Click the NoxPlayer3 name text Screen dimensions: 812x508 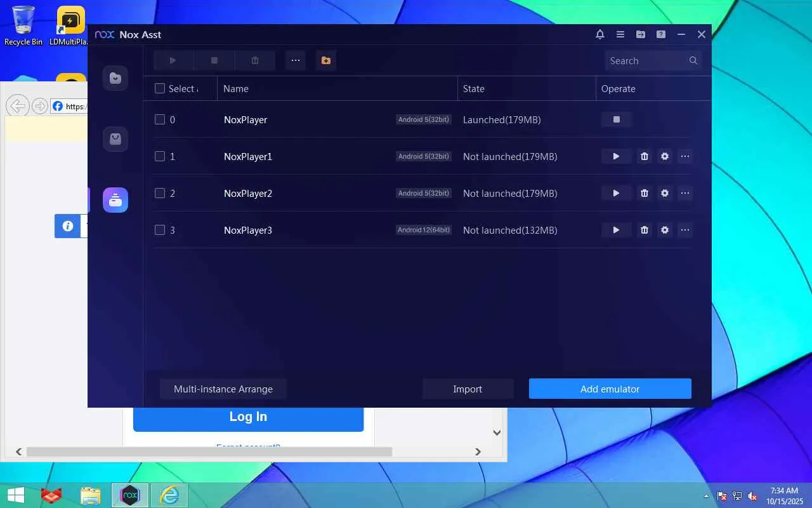(x=248, y=230)
